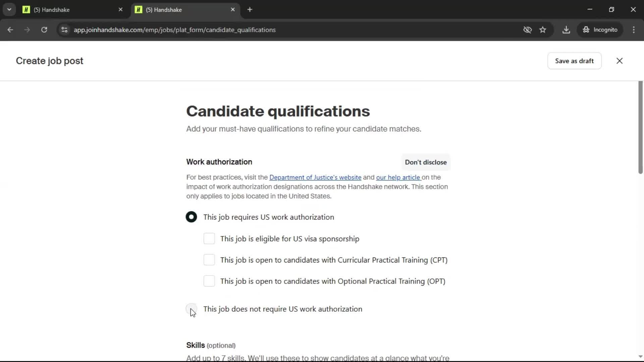The height and width of the screenshot is (362, 644).
Task: Check the Curricular Practical Training (CPT) box
Action: tap(209, 260)
